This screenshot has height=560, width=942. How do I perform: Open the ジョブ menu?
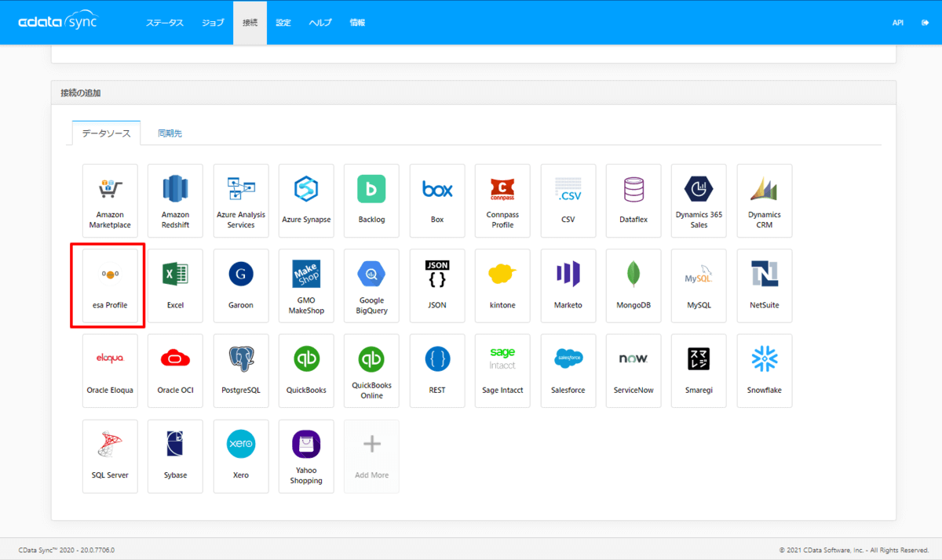click(213, 23)
